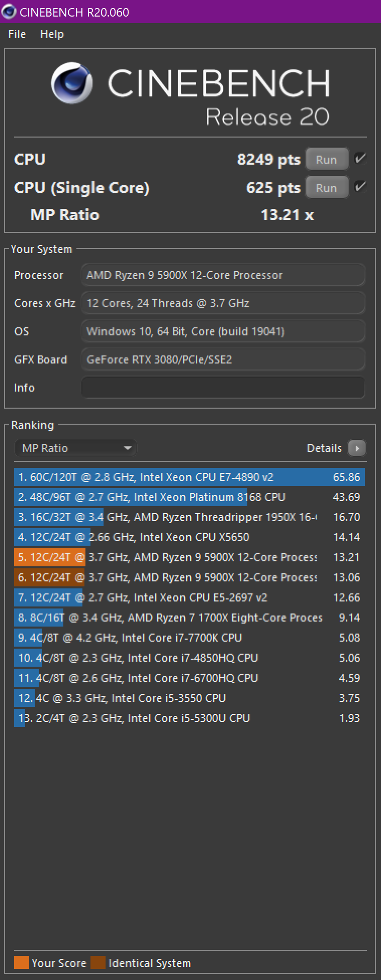Click the orange Your Score legend swatch
Viewport: 381px width, 980px height.
tap(22, 962)
